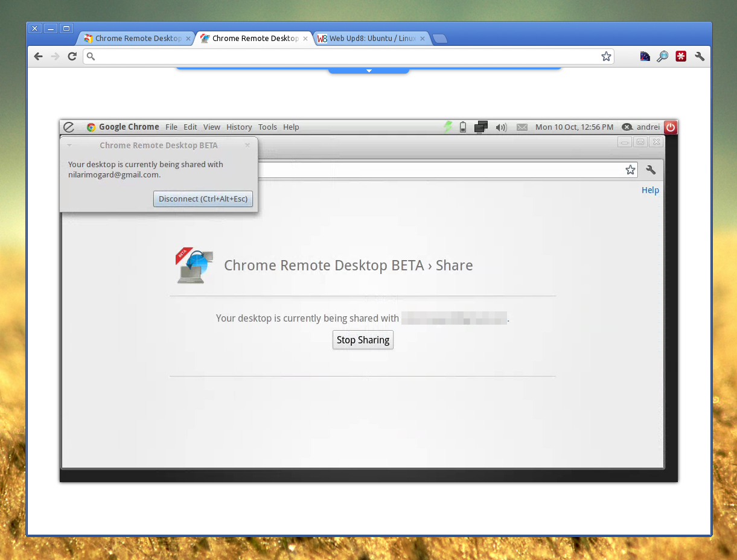Open the Edit menu in the remote panel
This screenshot has height=560, width=737.
click(190, 127)
